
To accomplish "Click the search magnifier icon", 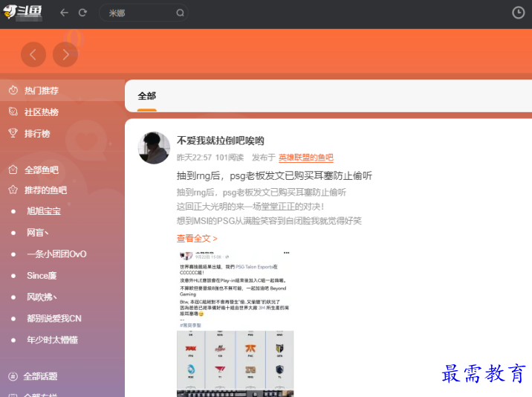I will tap(180, 13).
